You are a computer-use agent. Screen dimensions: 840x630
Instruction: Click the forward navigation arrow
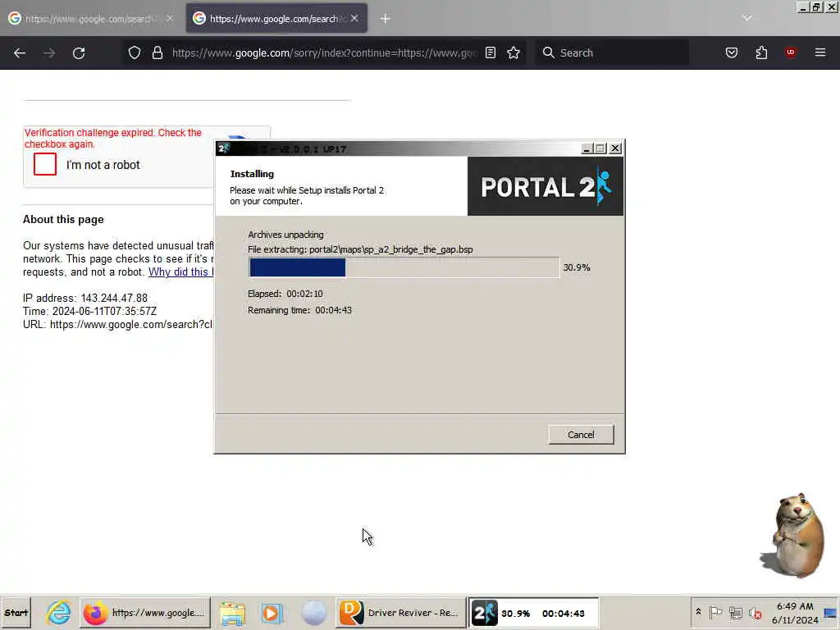[49, 53]
